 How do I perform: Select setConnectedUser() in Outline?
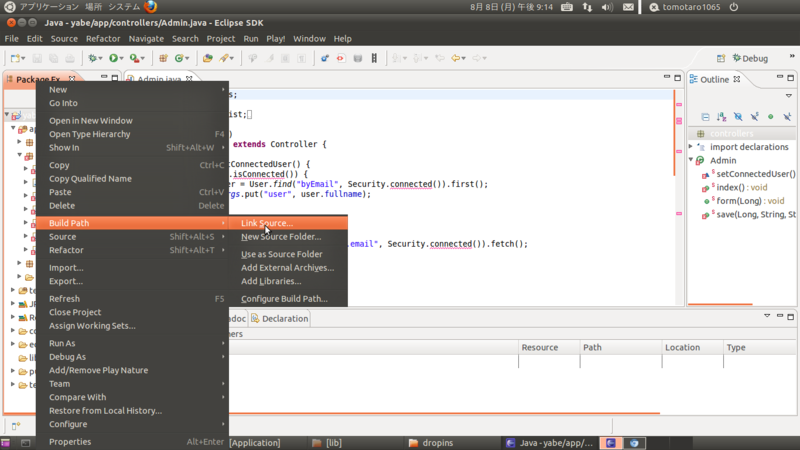pos(748,174)
